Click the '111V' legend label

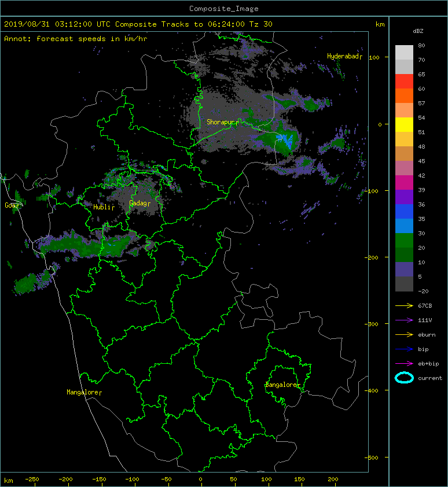[x=425, y=320]
